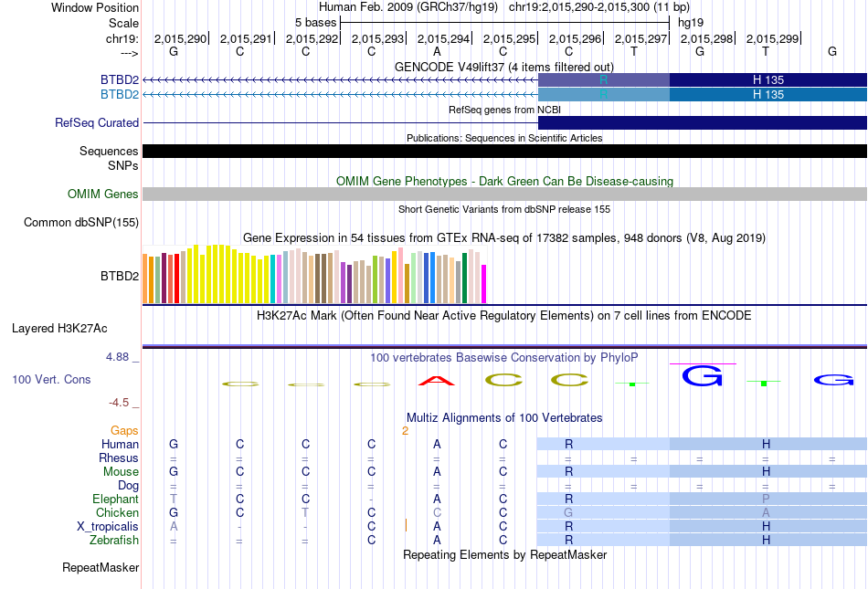Click the 5 bases scale label
This screenshot has width=868, height=589.
[x=315, y=23]
